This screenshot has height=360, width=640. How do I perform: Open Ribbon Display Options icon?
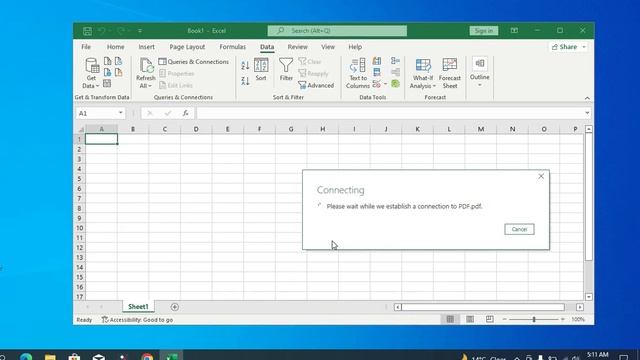coord(514,31)
